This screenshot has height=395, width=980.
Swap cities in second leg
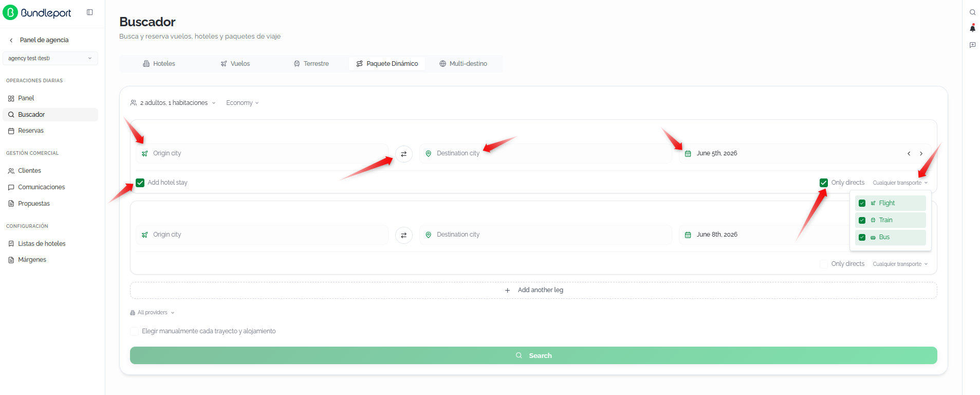[x=404, y=235]
